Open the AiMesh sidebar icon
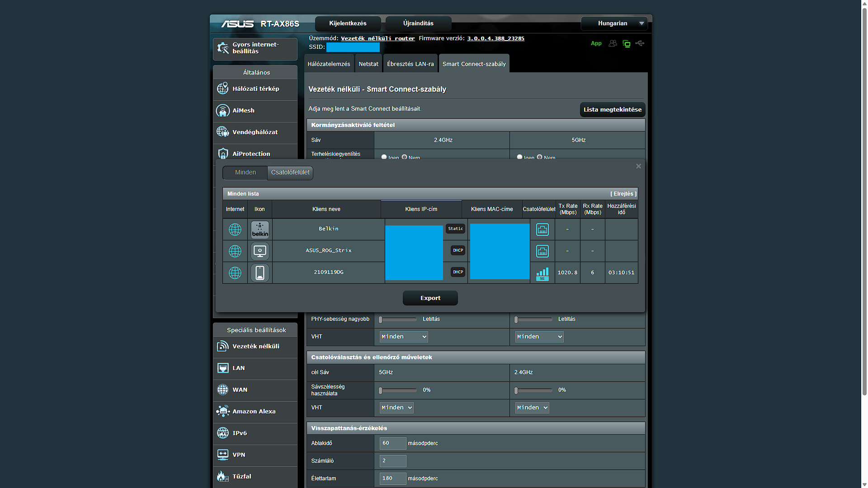 (222, 110)
